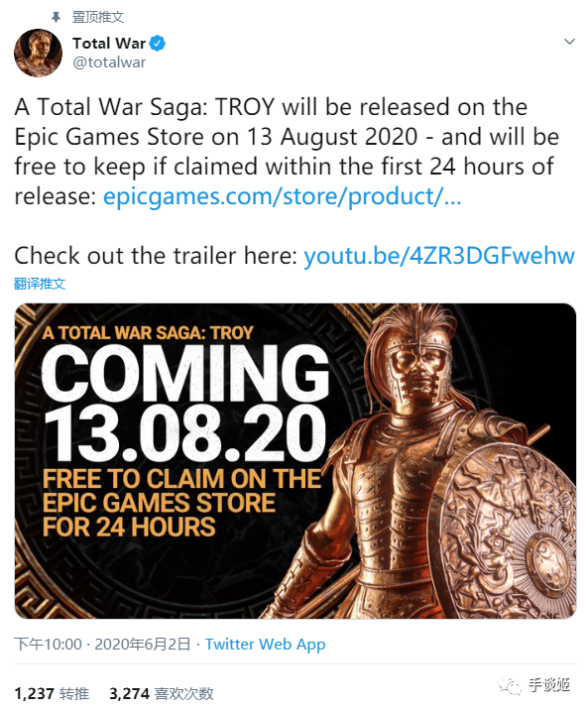Click the WeChat watermark logo icon

tap(510, 685)
